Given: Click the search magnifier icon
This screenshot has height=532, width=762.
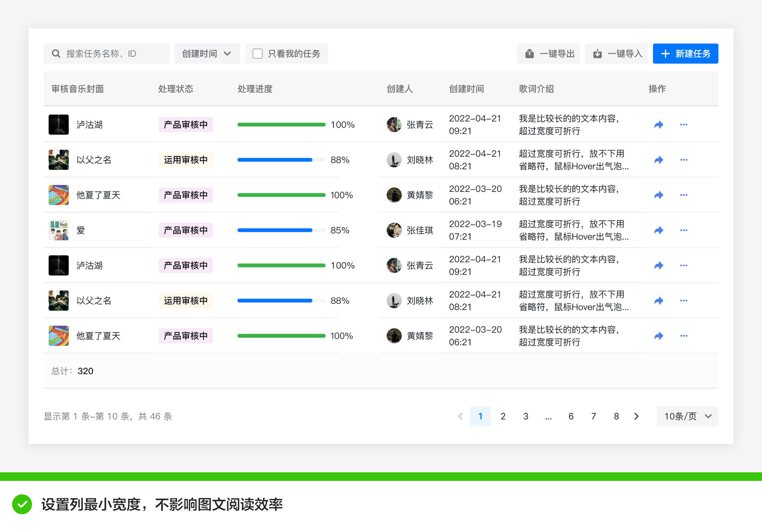Looking at the screenshot, I should 56,54.
